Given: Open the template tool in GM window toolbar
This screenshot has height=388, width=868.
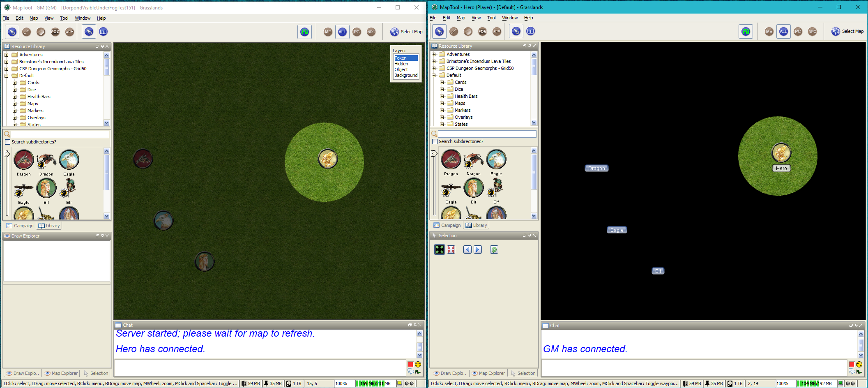Looking at the screenshot, I should pyautogui.click(x=41, y=32).
